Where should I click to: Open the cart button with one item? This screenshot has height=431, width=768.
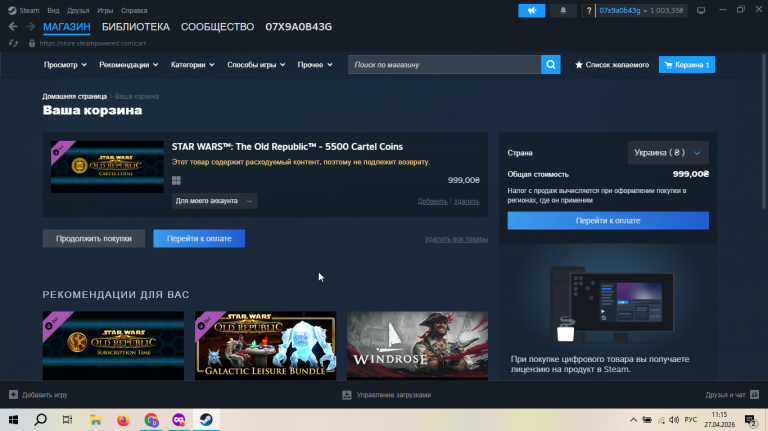tap(687, 65)
